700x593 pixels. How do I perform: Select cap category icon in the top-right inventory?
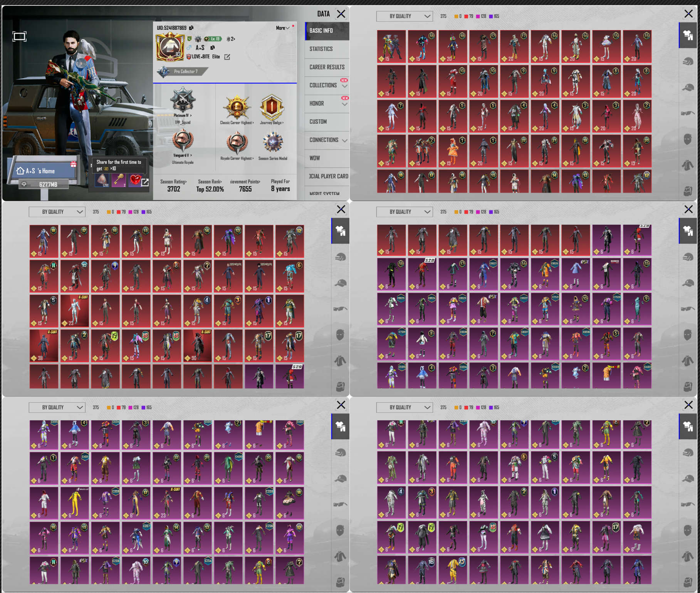pyautogui.click(x=688, y=87)
